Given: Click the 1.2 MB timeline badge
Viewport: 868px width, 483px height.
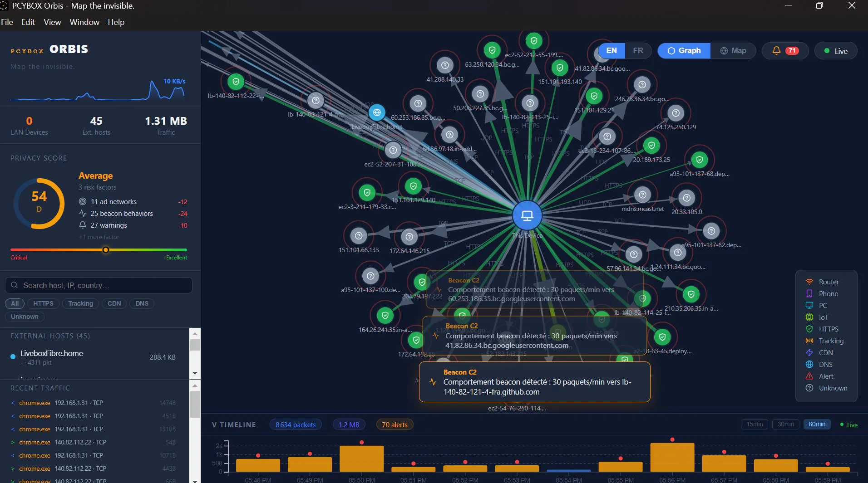Looking at the screenshot, I should (x=349, y=425).
